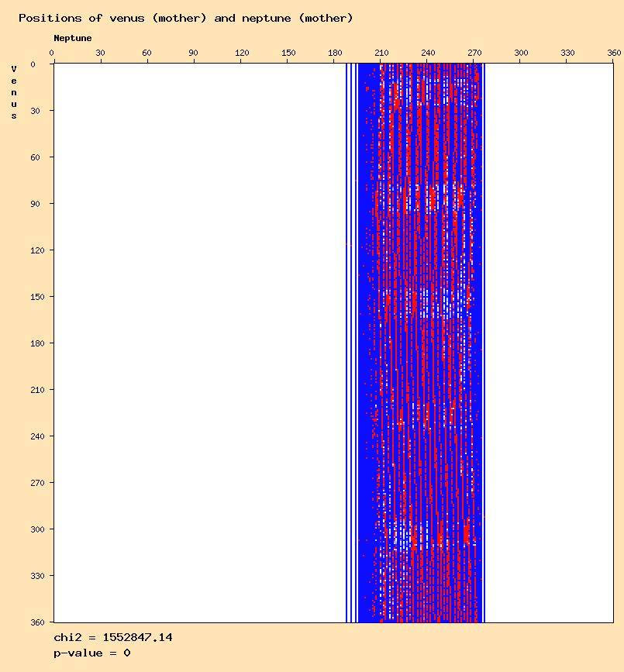
Task: Click the chi2 value text
Action: (x=112, y=637)
